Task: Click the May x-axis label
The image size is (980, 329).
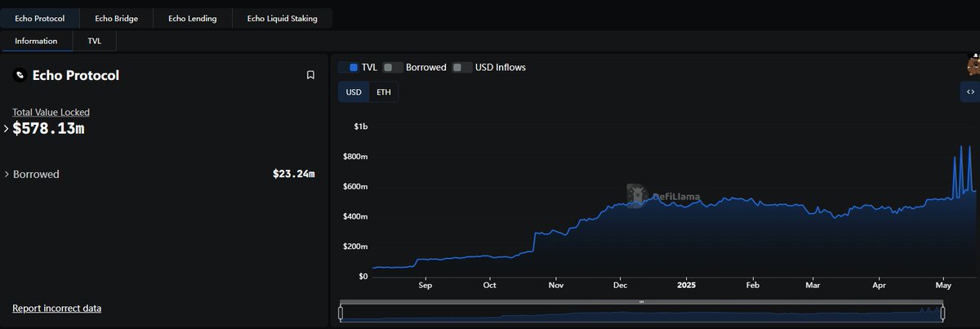Action: tap(943, 286)
